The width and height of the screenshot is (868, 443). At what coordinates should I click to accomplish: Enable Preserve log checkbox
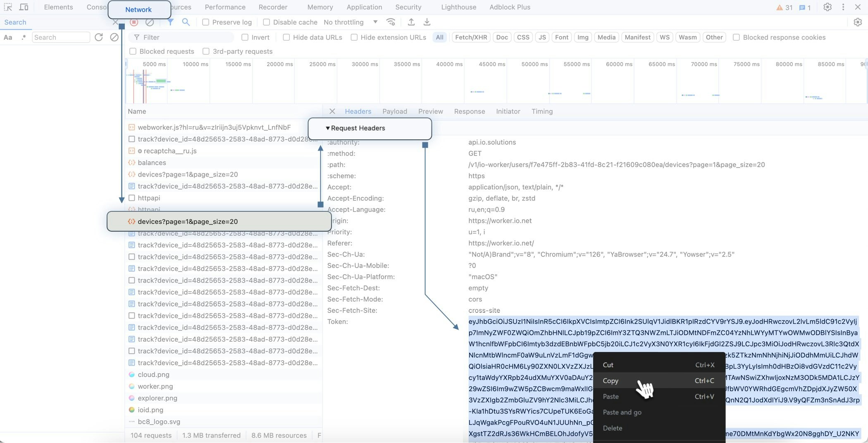pos(205,22)
